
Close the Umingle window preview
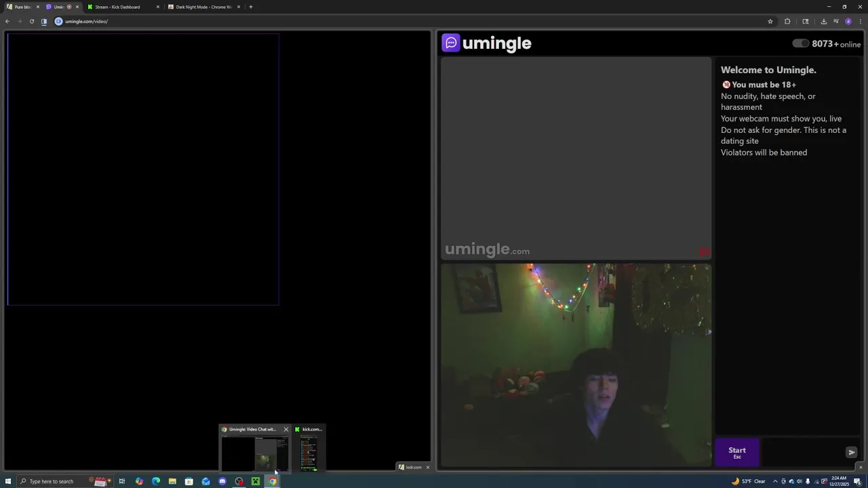pyautogui.click(x=285, y=429)
